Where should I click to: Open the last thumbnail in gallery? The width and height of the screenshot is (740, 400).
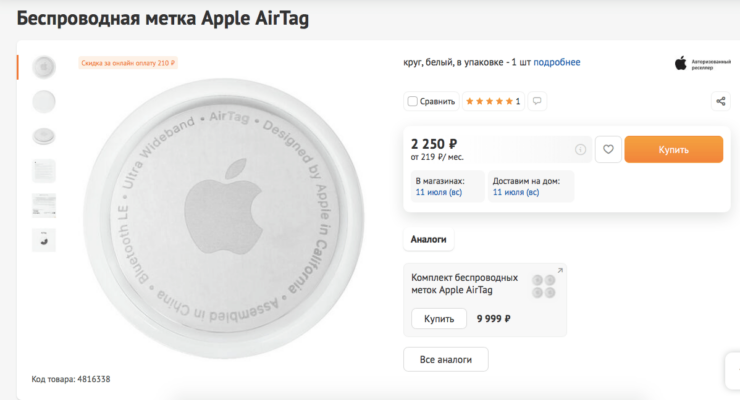pyautogui.click(x=44, y=239)
